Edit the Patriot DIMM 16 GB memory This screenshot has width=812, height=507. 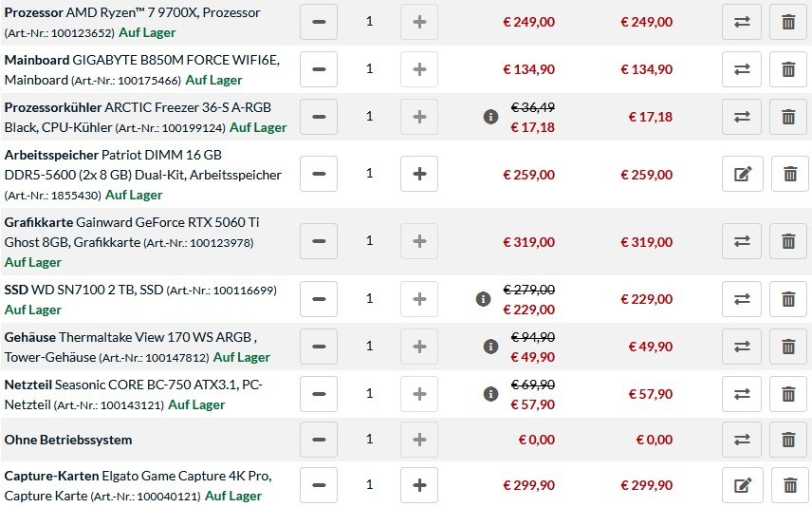(x=742, y=174)
